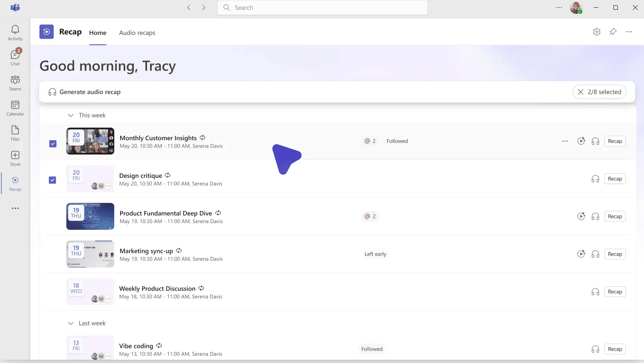Image resolution: width=644 pixels, height=363 pixels.
Task: Switch to the Audio recaps tab
Action: point(137,33)
